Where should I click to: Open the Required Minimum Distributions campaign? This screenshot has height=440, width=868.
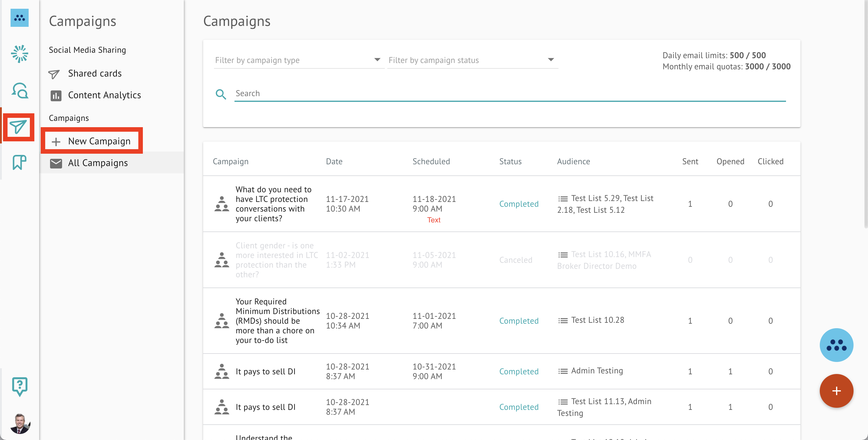(277, 320)
